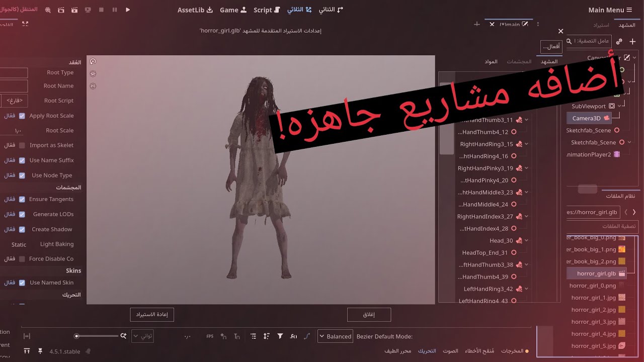
Task: Toggle Create Shadow checkbox
Action: (22, 229)
